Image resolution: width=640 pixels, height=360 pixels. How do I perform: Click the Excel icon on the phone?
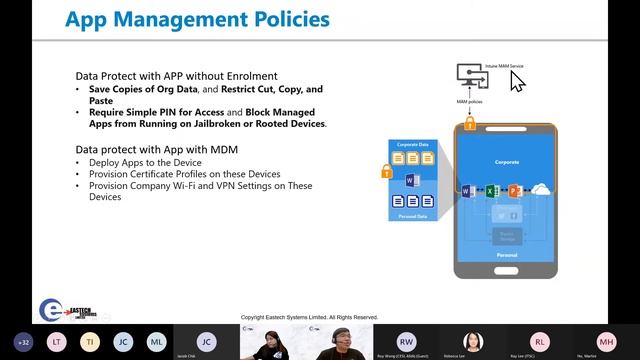pos(492,191)
